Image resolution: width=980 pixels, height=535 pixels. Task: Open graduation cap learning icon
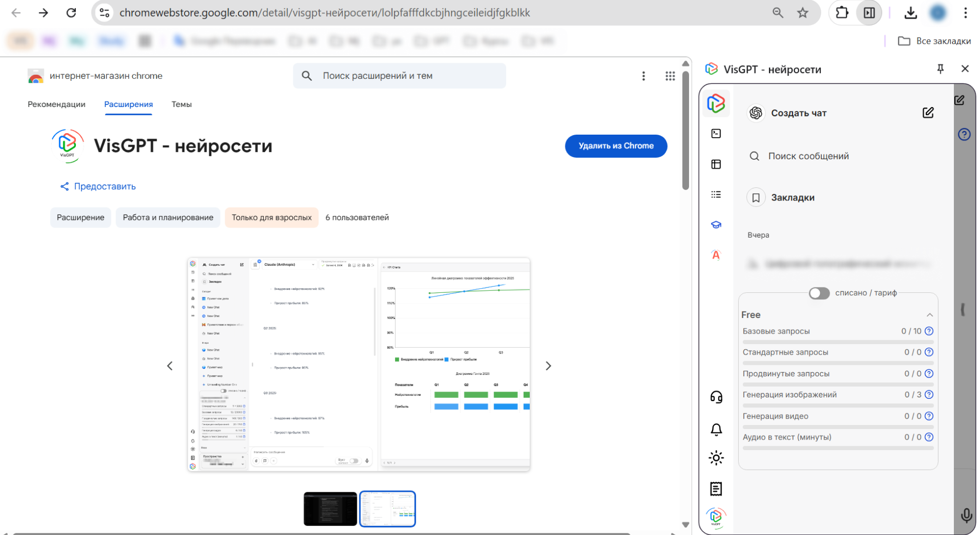point(716,225)
